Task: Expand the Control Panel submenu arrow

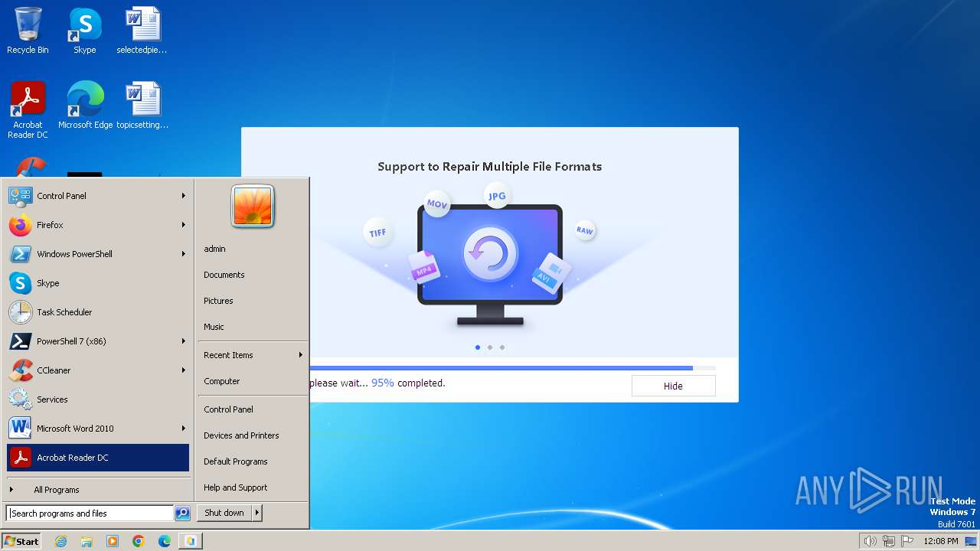Action: pyautogui.click(x=184, y=196)
